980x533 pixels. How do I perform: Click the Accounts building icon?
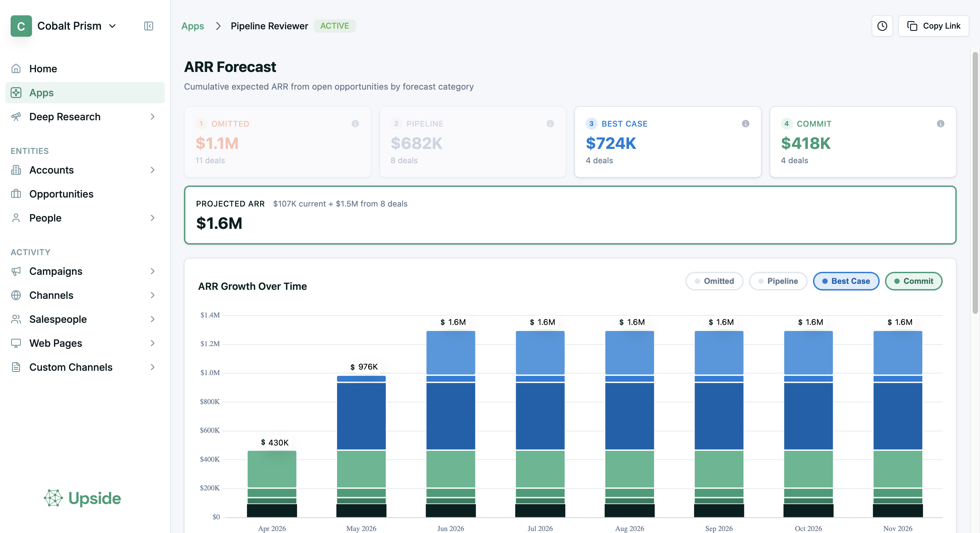16,170
